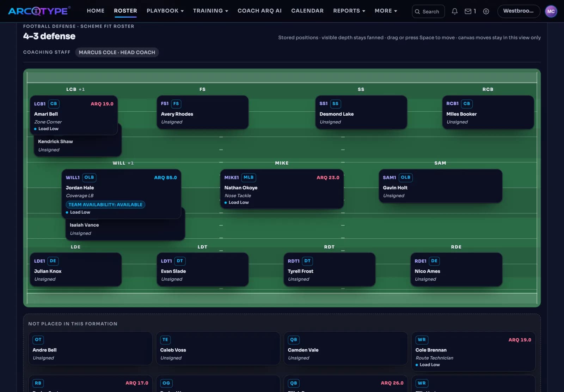Select the Jordan Hale player card
Screen dimensions: 564x392
pyautogui.click(x=121, y=194)
